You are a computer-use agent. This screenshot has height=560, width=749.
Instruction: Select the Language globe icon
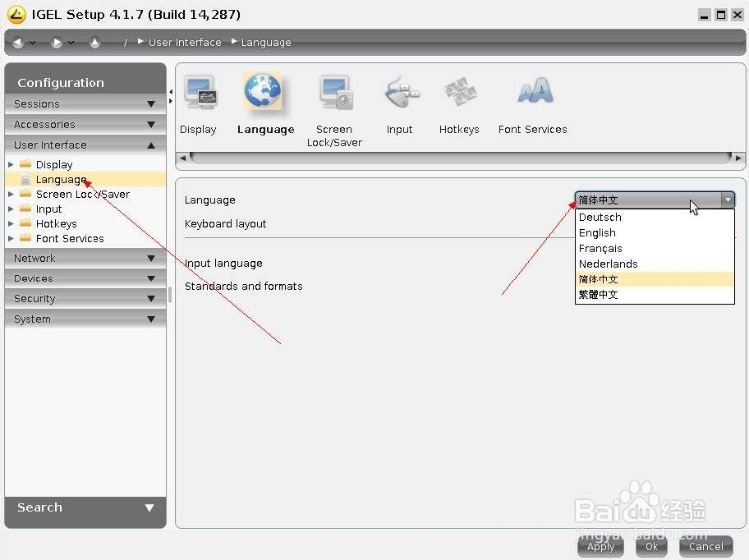pyautogui.click(x=263, y=90)
